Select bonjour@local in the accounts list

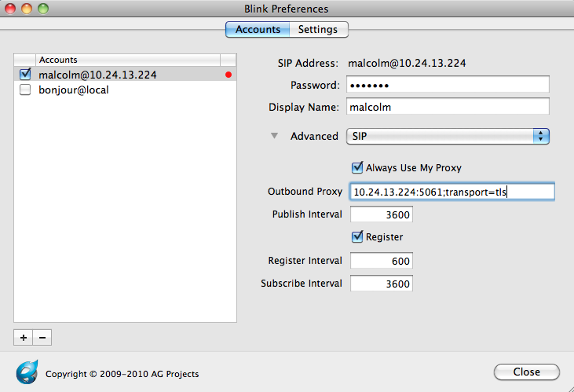[x=74, y=90]
